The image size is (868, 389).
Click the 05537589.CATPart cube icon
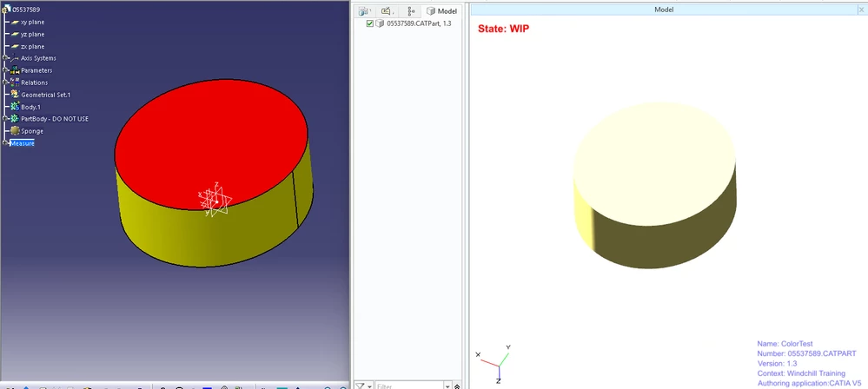pos(380,23)
